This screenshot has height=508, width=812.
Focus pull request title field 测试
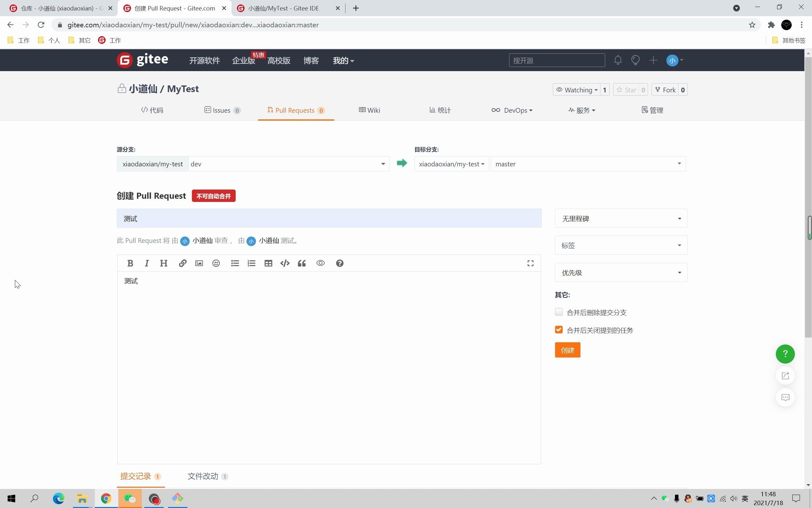[329, 218]
